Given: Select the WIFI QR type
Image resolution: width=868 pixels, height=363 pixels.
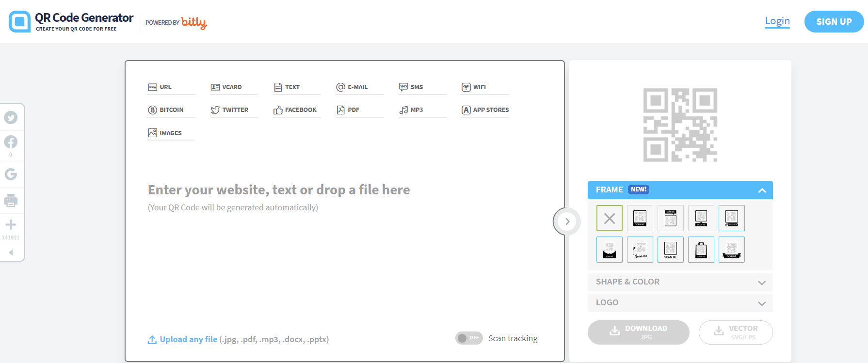Looking at the screenshot, I should tap(485, 87).
